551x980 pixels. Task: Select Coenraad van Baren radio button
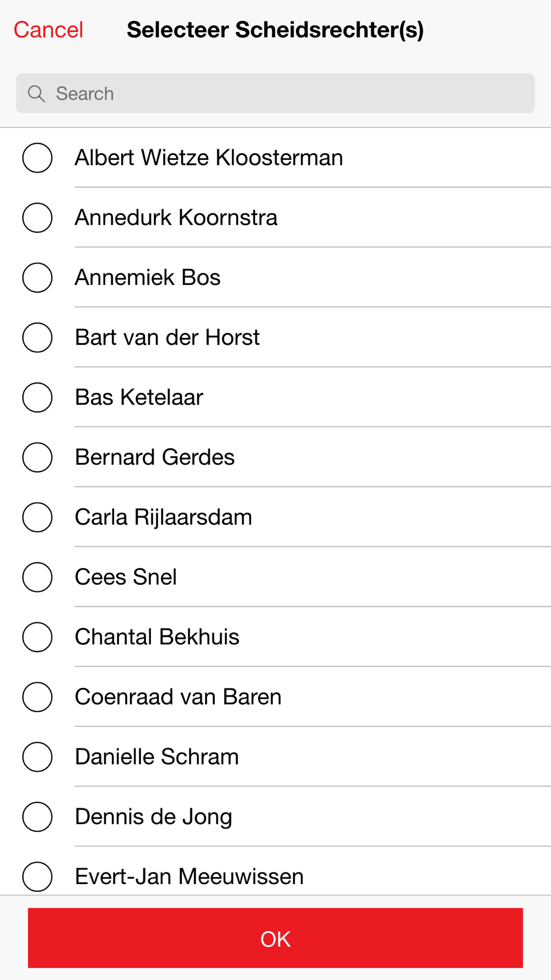coord(37,697)
